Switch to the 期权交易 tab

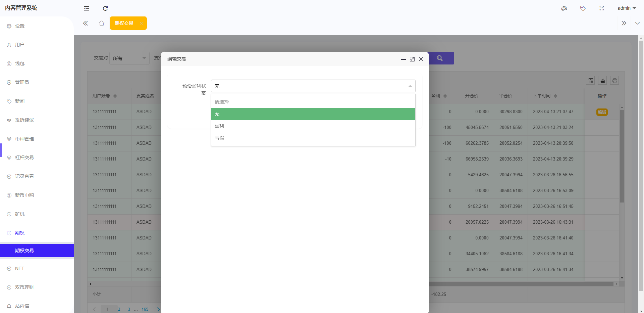124,23
